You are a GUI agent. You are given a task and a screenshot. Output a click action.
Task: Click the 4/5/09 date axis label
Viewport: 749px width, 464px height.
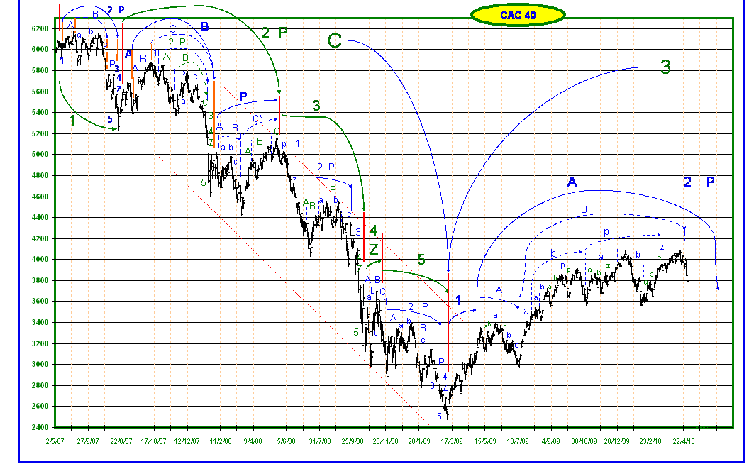click(x=551, y=441)
